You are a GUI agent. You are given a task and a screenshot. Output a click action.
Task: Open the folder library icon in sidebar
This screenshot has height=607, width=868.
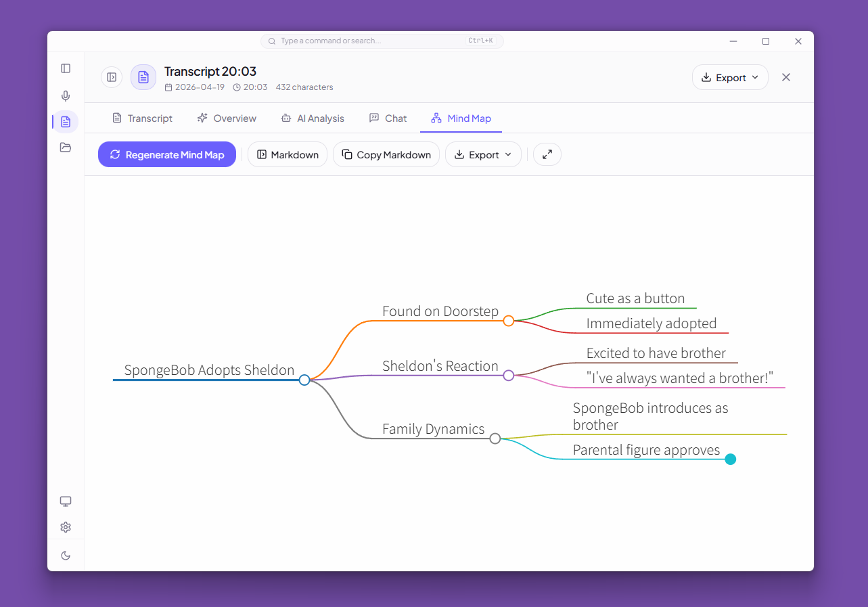66,147
